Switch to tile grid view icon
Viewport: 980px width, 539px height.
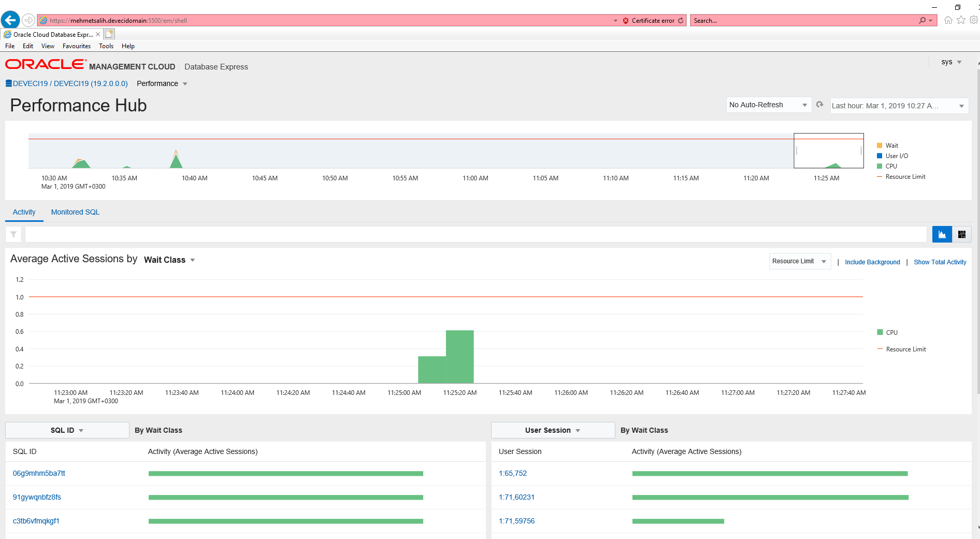coord(962,234)
